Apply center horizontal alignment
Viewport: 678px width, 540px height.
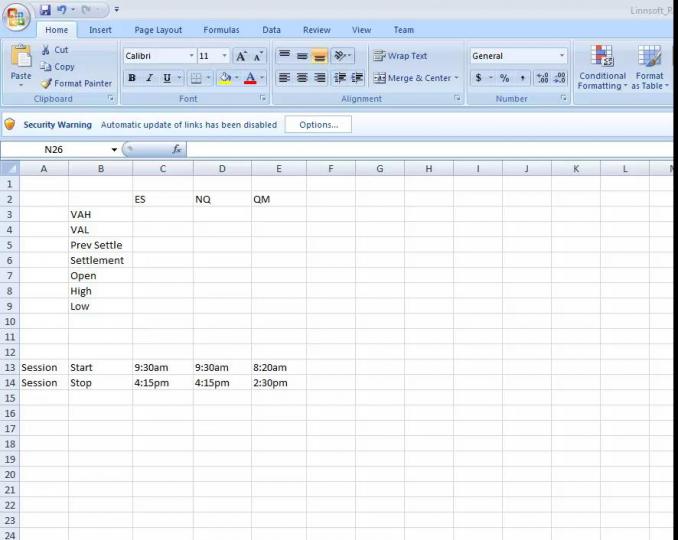coord(302,78)
